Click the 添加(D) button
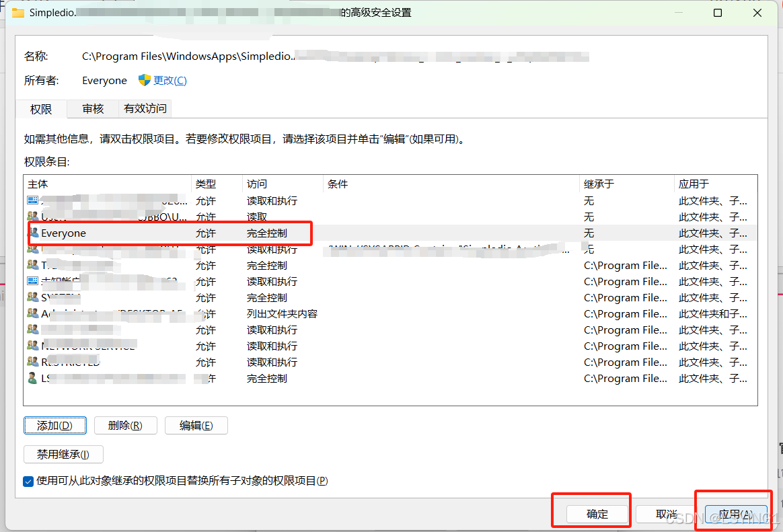 tap(55, 426)
